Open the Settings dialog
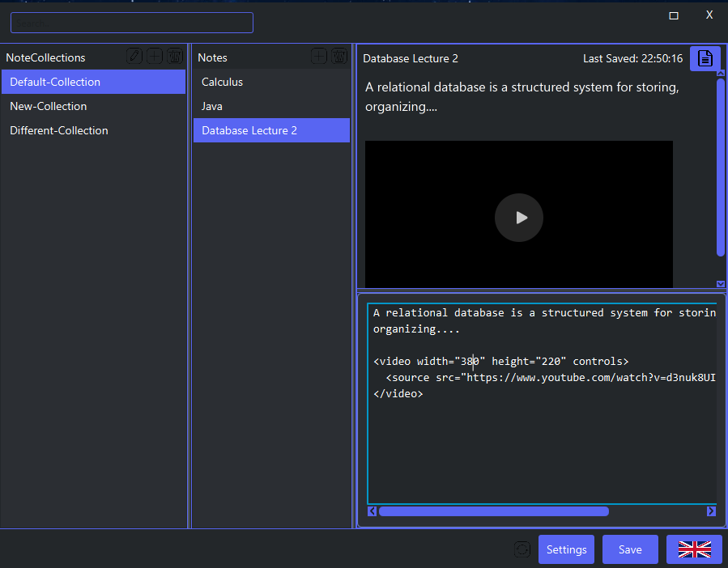This screenshot has height=568, width=728. [x=566, y=549]
